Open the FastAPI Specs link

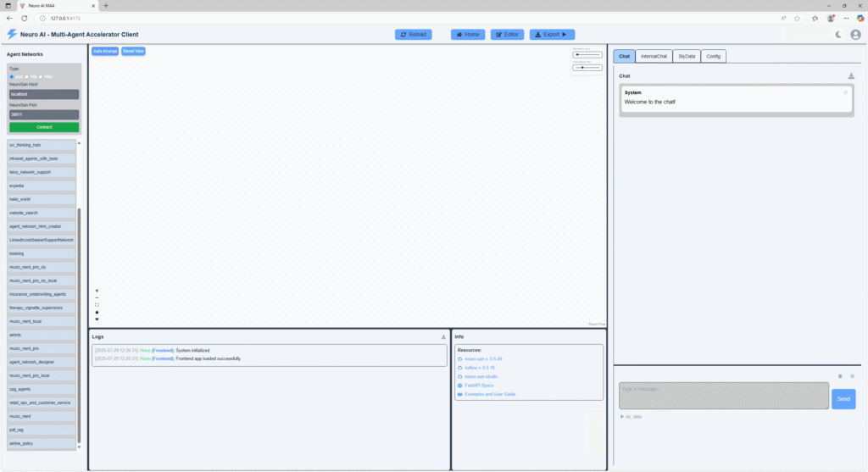[x=480, y=385]
